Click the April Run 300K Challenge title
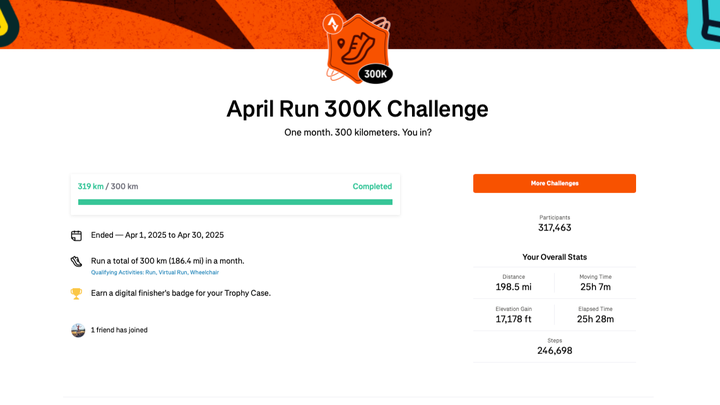 [x=357, y=108]
